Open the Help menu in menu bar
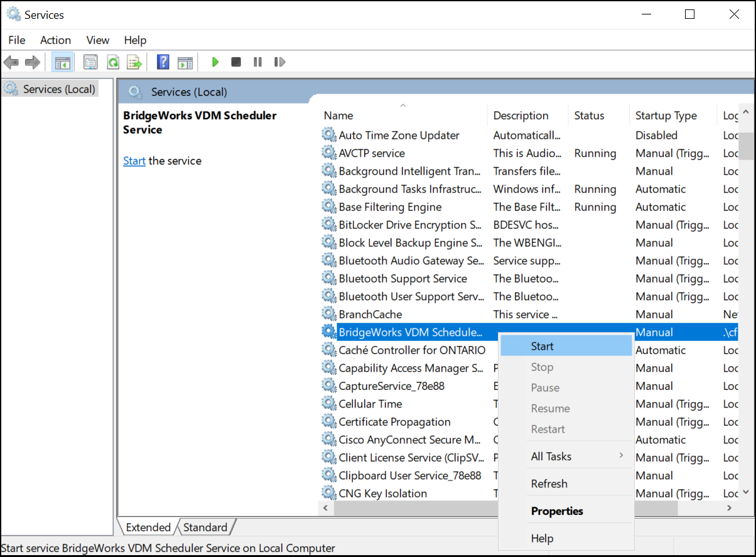This screenshot has width=756, height=557. tap(135, 40)
